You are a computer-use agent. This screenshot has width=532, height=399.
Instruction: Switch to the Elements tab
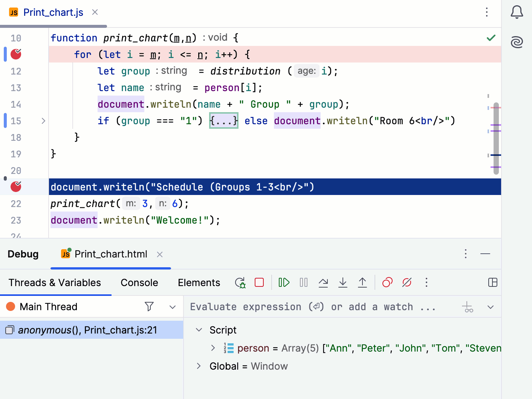point(199,282)
